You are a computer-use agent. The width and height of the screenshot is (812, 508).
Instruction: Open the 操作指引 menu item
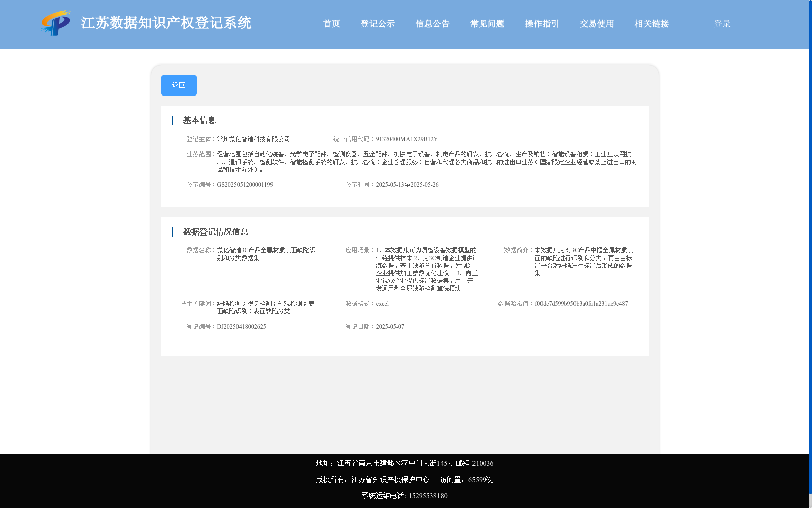click(542, 24)
